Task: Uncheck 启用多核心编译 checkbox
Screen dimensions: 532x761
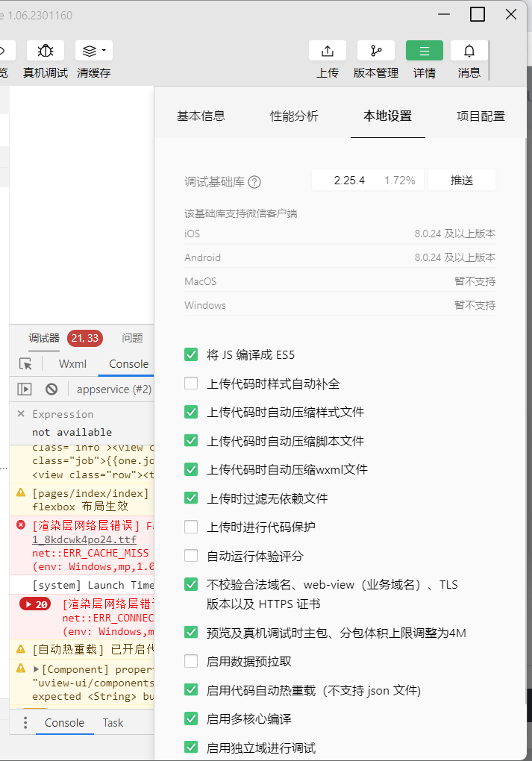Action: [191, 718]
